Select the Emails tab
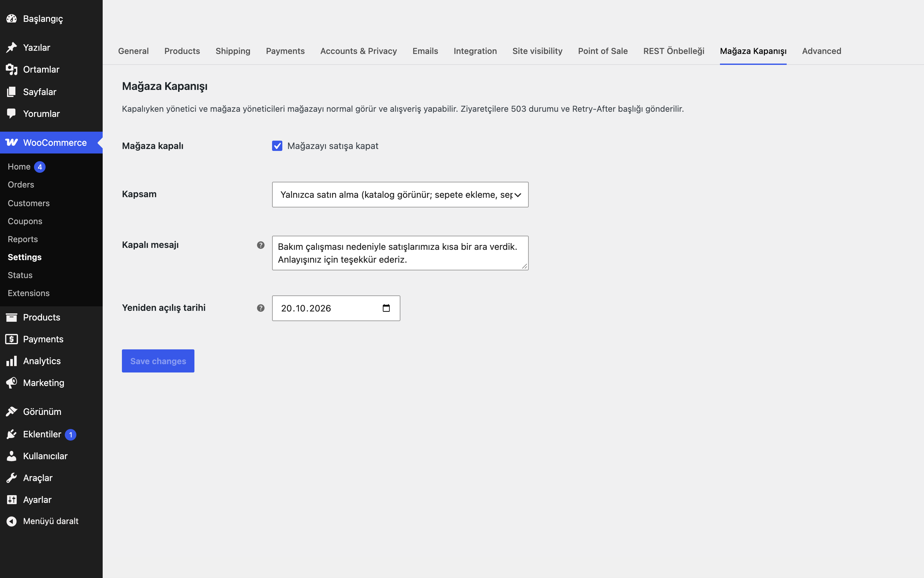 point(425,51)
